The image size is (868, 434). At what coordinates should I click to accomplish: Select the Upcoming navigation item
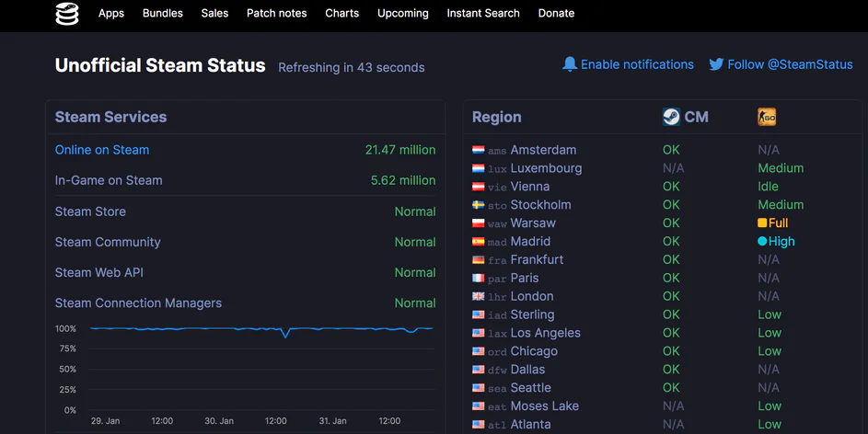pyautogui.click(x=403, y=14)
